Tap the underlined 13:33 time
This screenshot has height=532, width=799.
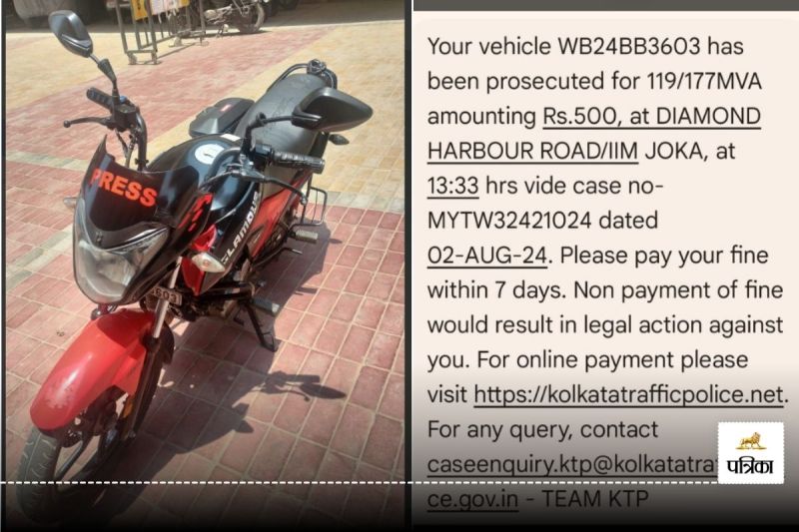[452, 187]
